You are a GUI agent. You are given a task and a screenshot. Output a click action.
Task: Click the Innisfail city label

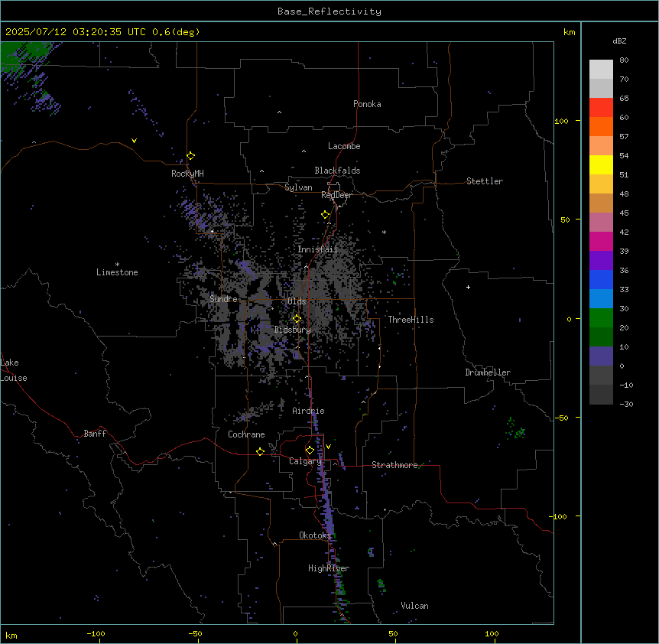click(318, 249)
